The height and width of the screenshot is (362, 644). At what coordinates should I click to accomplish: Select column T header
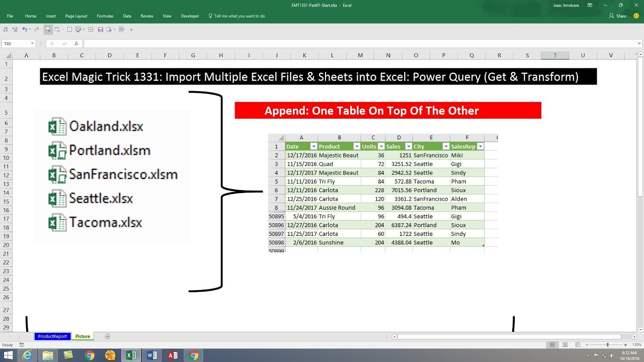click(555, 55)
